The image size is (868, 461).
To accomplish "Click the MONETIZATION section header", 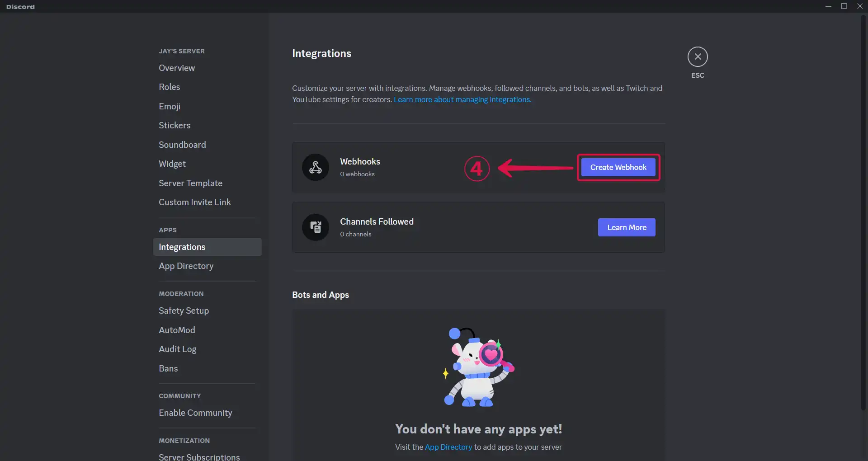I will [x=184, y=441].
